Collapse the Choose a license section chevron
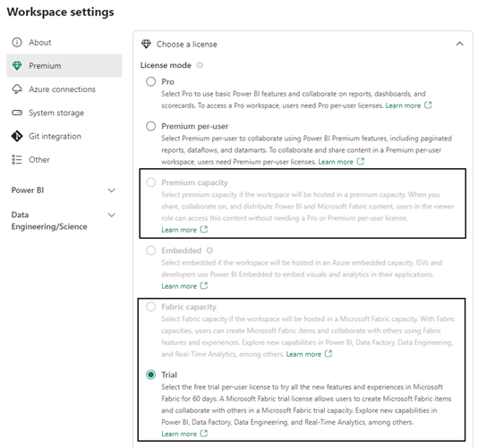 [460, 44]
